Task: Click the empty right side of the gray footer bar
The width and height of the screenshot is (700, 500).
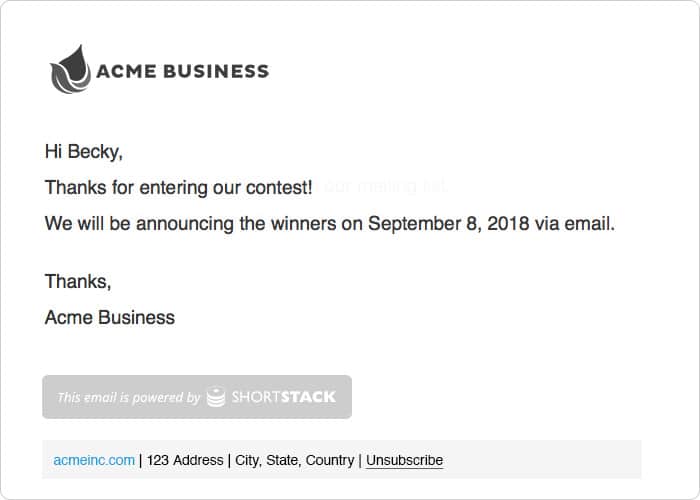Action: pos(560,460)
